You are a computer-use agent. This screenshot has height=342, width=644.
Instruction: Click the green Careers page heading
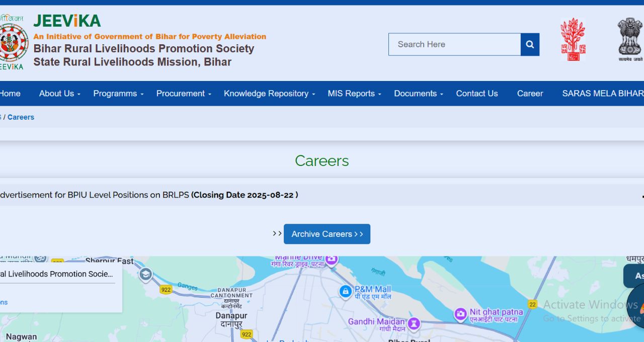coord(322,161)
